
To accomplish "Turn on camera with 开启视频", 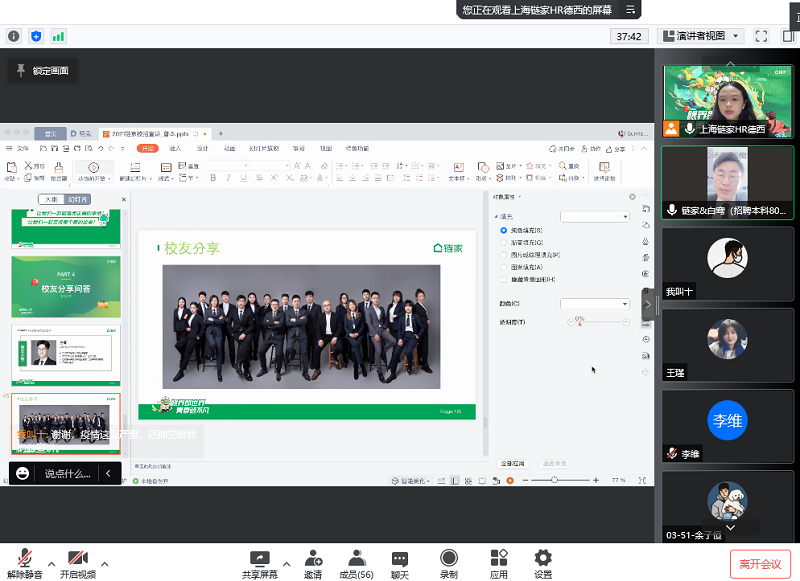I will coord(77,564).
